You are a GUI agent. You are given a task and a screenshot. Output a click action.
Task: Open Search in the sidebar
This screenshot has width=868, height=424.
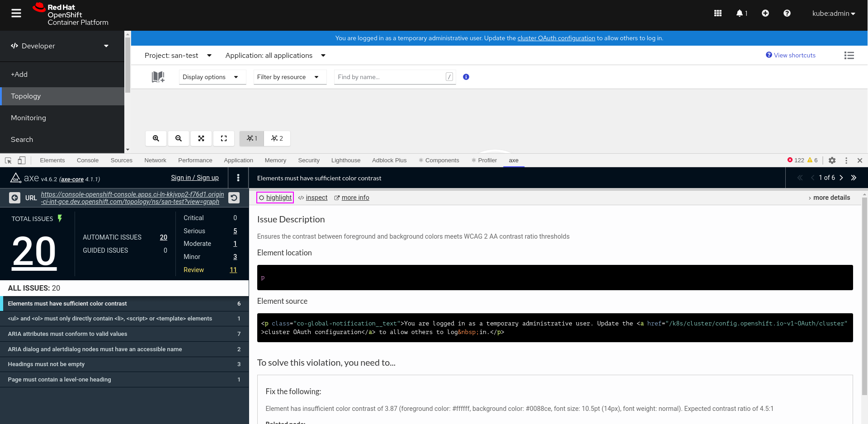click(x=62, y=140)
